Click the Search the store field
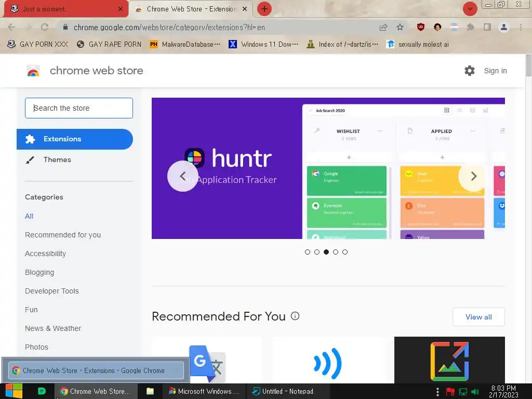532x399 pixels. coord(79,108)
